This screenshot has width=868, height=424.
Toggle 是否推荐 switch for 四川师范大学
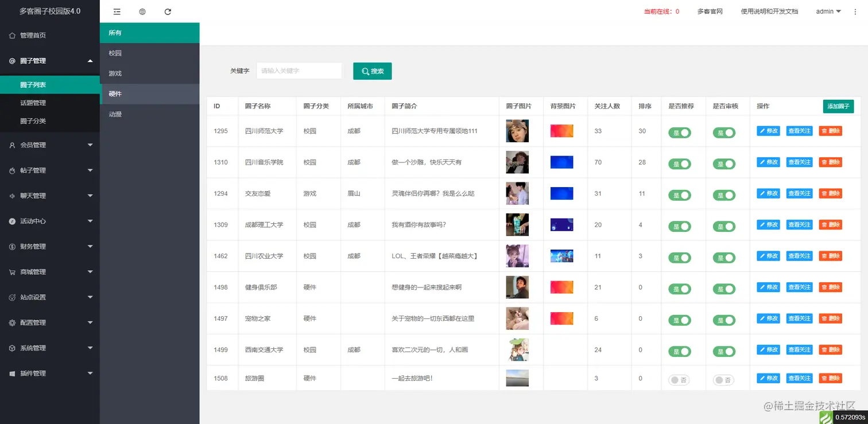pyautogui.click(x=680, y=133)
